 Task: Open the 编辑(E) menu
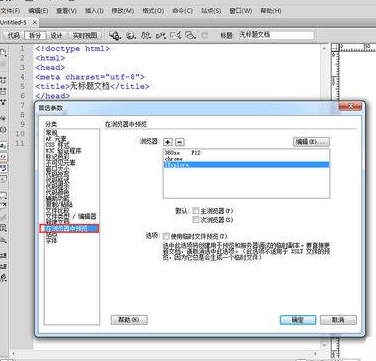(38, 11)
